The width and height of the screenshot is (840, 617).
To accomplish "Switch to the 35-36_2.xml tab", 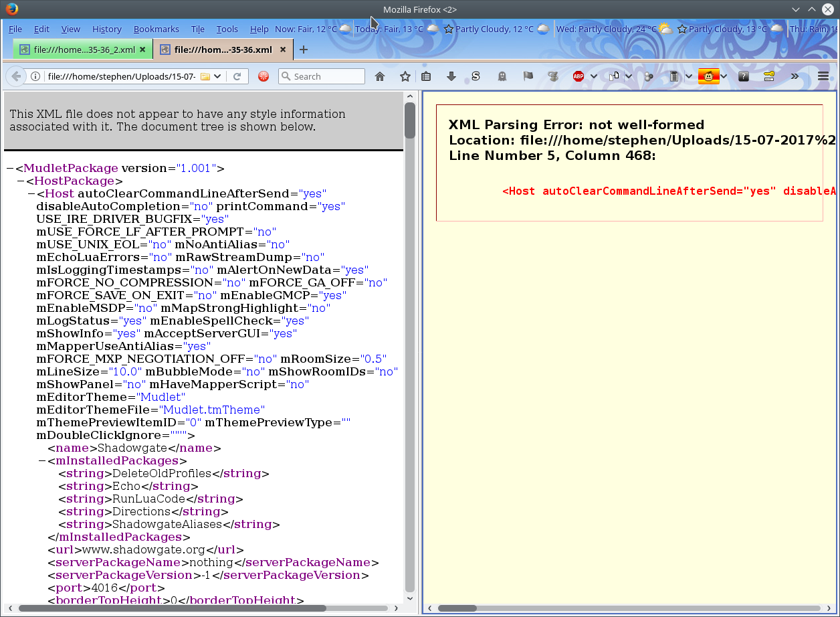I will click(x=82, y=50).
